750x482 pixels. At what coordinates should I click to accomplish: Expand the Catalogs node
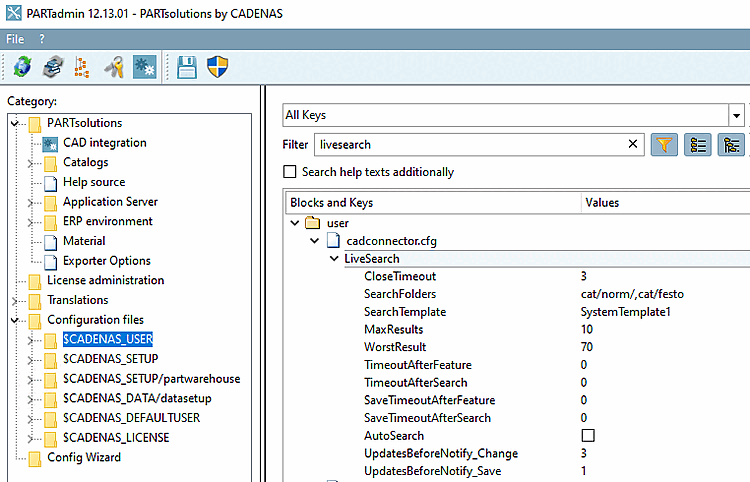pyautogui.click(x=30, y=163)
